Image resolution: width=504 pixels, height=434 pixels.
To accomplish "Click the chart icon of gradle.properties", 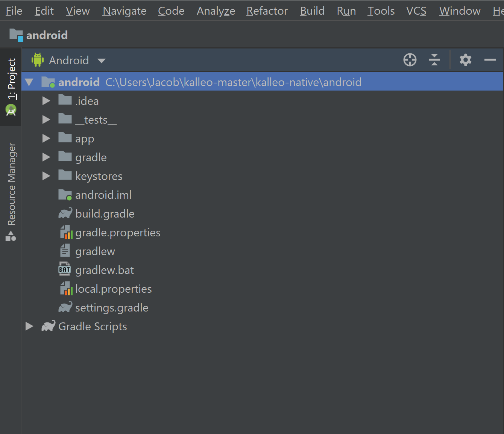I will 66,232.
